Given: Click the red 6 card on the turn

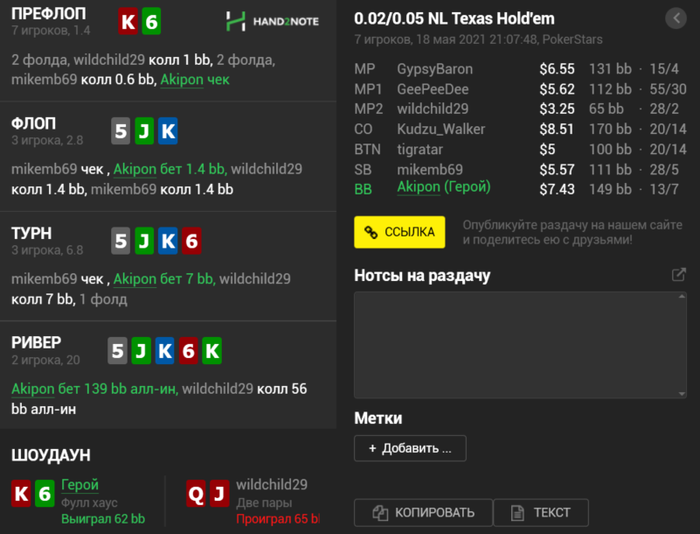Looking at the screenshot, I should click(192, 241).
